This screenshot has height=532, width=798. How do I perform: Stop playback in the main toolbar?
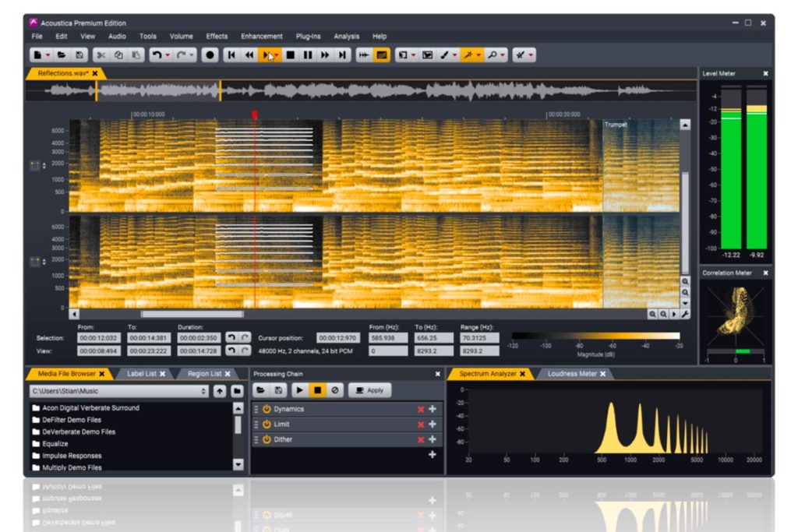[x=290, y=55]
